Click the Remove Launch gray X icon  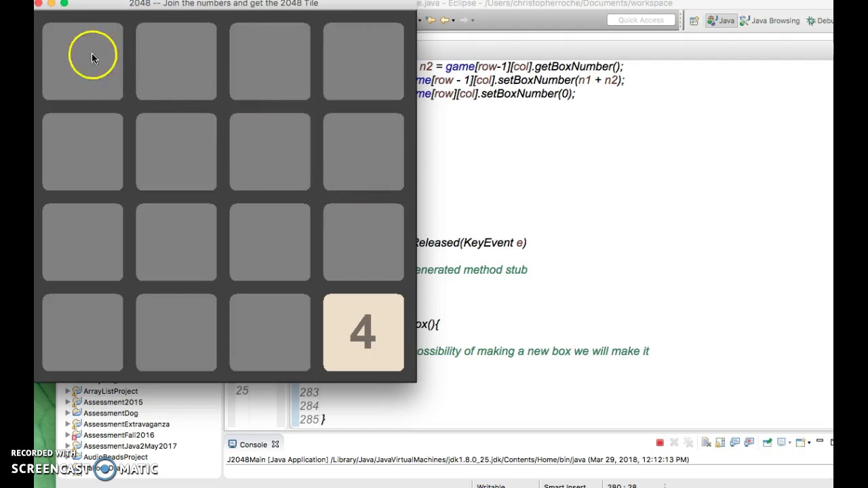pos(674,443)
